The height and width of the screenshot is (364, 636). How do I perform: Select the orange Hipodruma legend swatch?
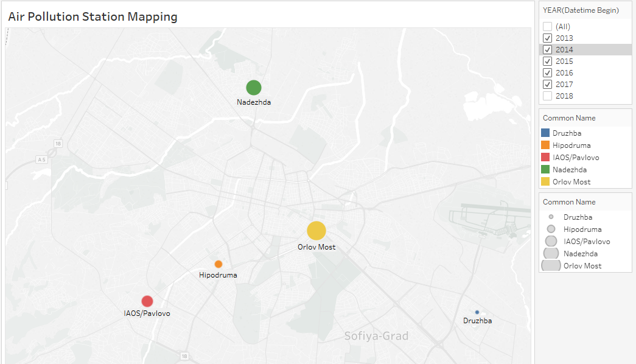coord(545,145)
